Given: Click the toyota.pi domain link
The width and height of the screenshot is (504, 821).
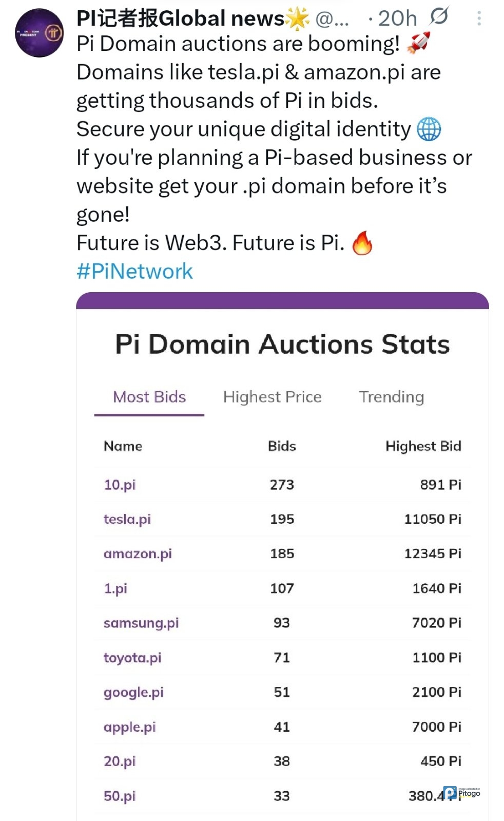Looking at the screenshot, I should click(x=132, y=658).
